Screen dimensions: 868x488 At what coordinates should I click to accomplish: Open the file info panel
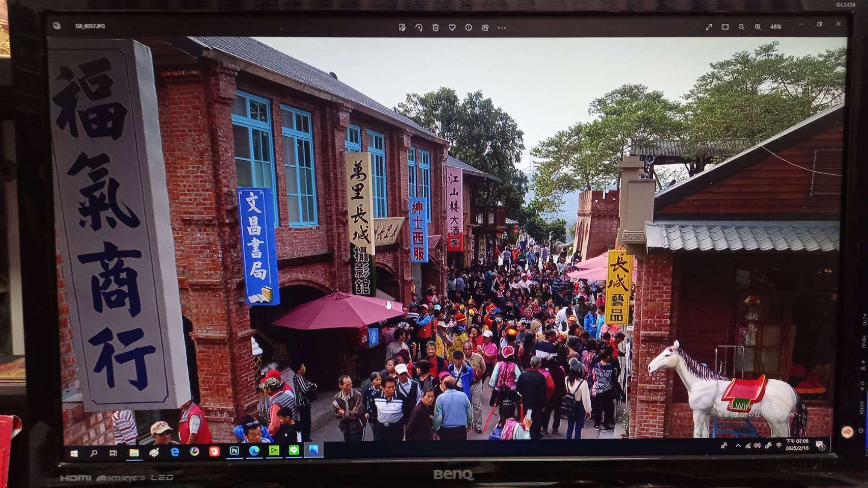click(x=469, y=27)
